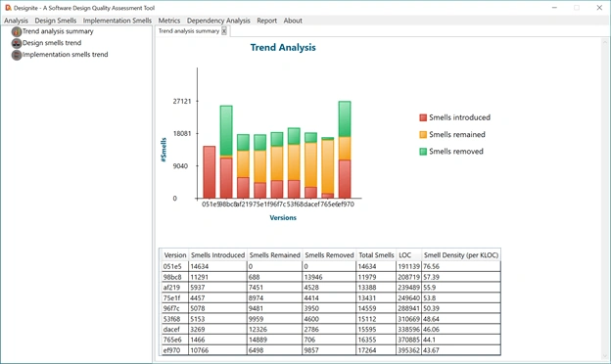Click the orange segment of the dacef bar
The image size is (611, 364).
310,164
